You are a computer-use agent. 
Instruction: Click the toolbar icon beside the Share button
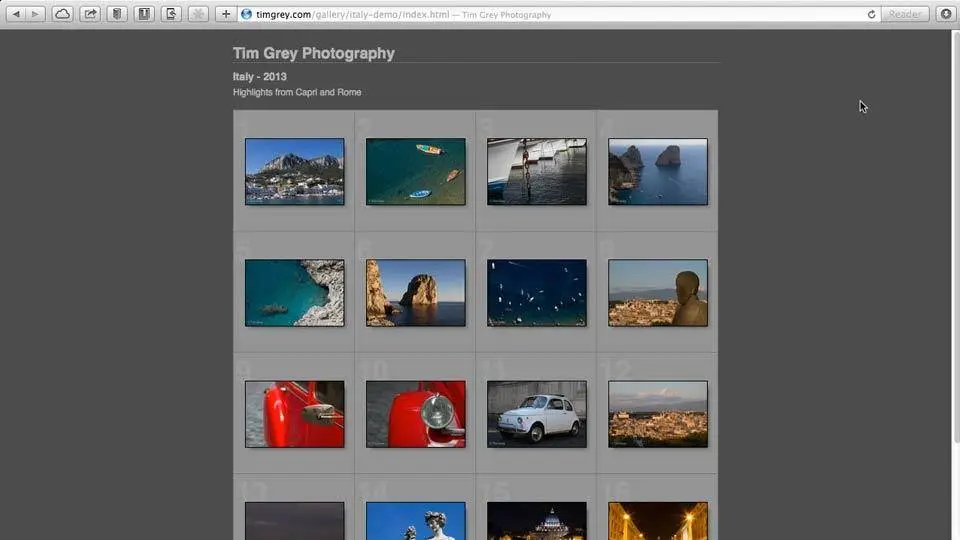click(117, 14)
